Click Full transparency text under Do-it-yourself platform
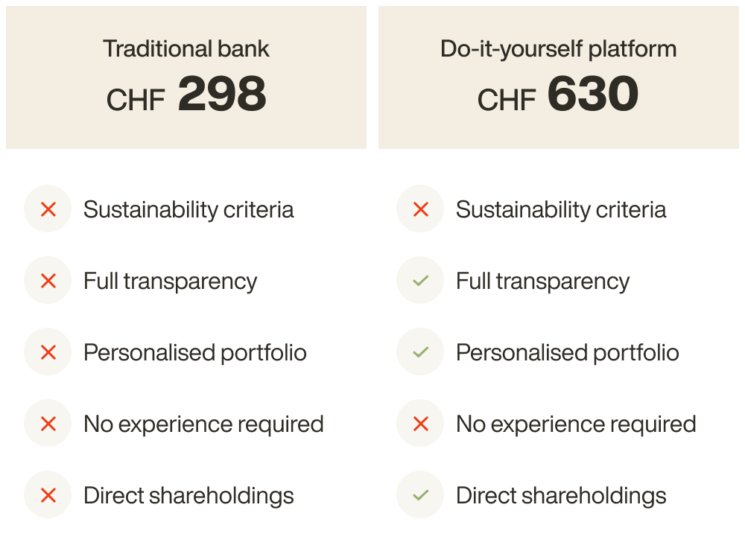Image resolution: width=745 pixels, height=560 pixels. (542, 281)
